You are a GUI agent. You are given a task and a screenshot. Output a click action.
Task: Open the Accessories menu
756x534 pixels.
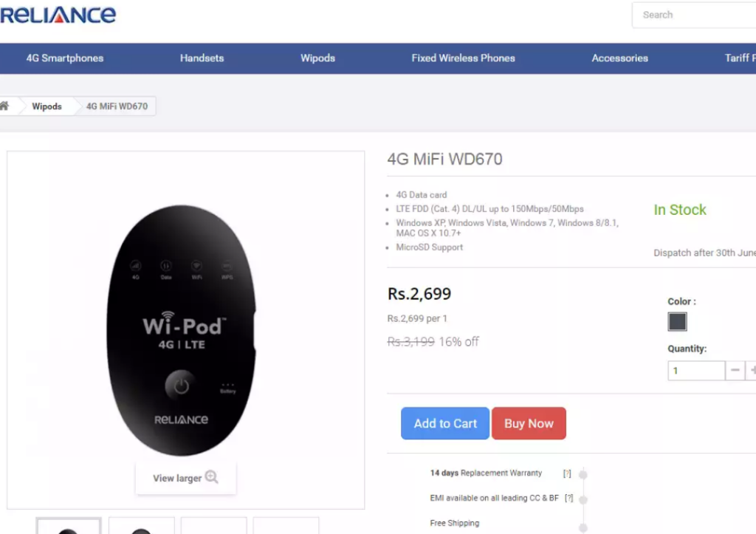point(620,58)
